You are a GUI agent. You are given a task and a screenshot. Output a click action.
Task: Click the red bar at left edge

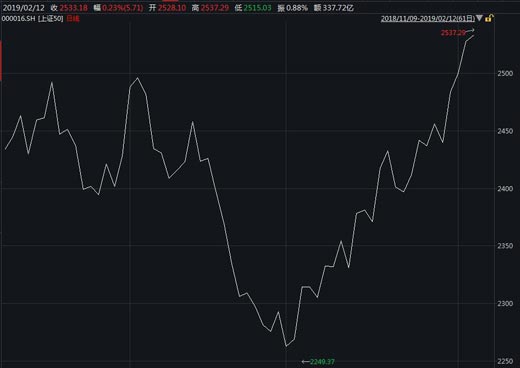coord(1,61)
